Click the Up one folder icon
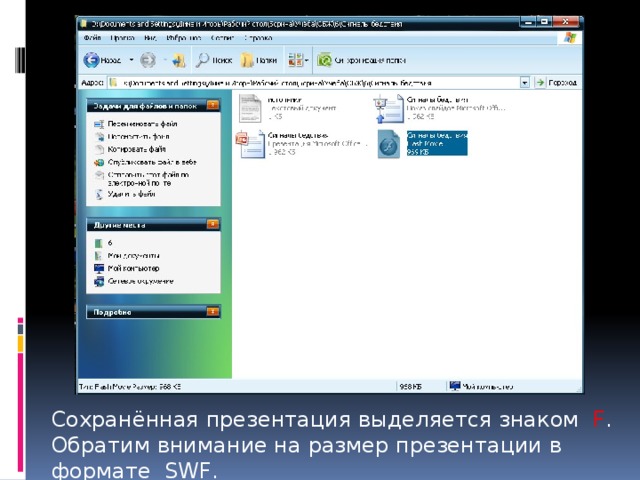Screen dimensions: 640x480 [x=178, y=60]
